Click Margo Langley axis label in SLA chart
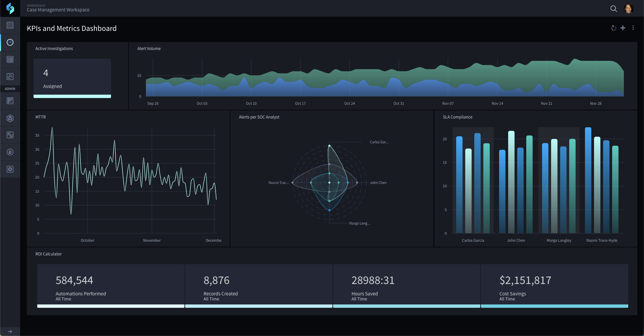This screenshot has width=644, height=336. tap(559, 240)
